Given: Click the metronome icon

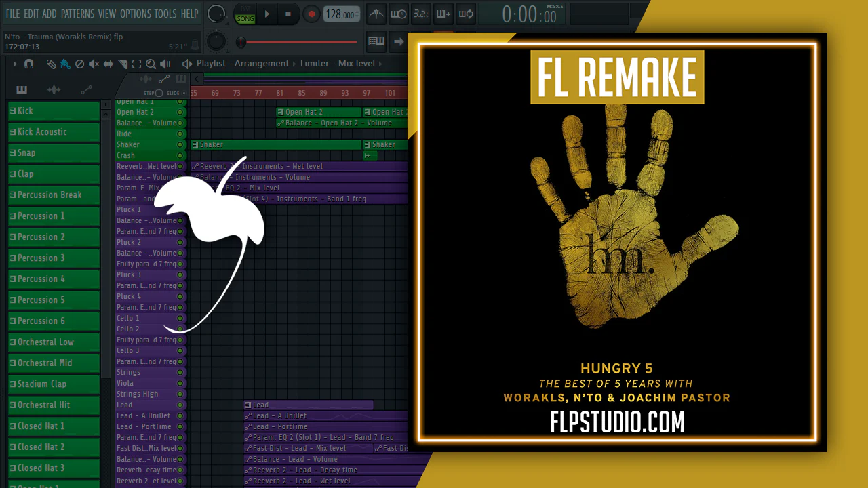Looking at the screenshot, I should [376, 14].
